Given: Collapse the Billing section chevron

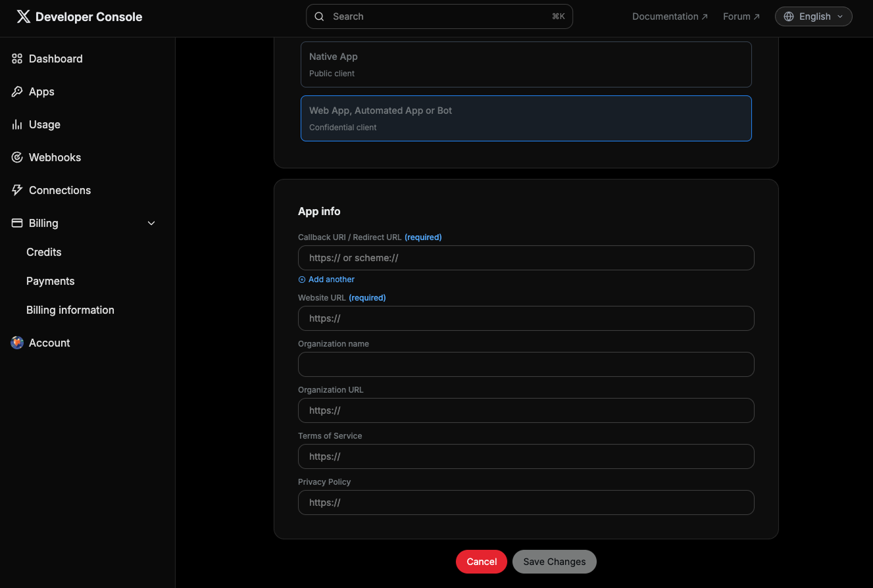Looking at the screenshot, I should (151, 224).
